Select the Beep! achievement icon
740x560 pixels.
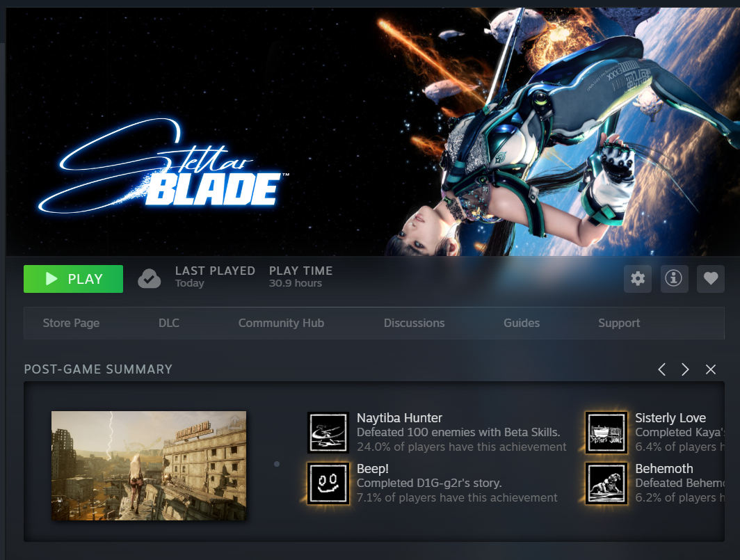(328, 483)
